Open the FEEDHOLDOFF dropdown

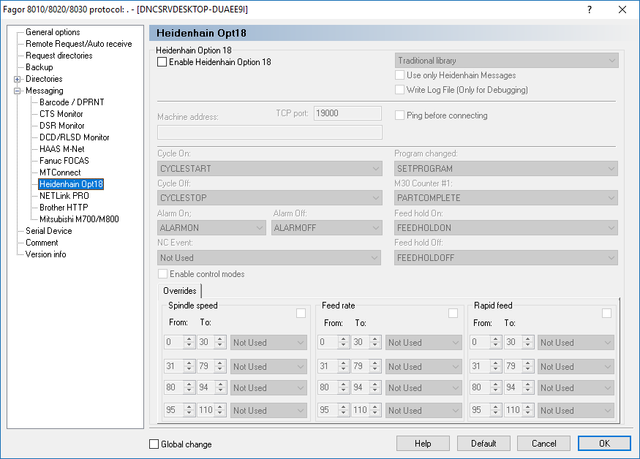(506, 258)
